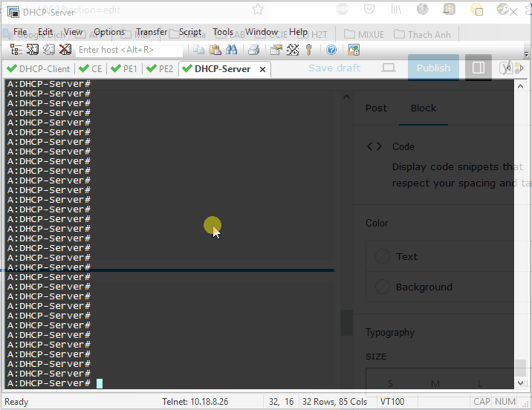The height and width of the screenshot is (410, 532).
Task: Open the Script menu
Action: pyautogui.click(x=190, y=32)
